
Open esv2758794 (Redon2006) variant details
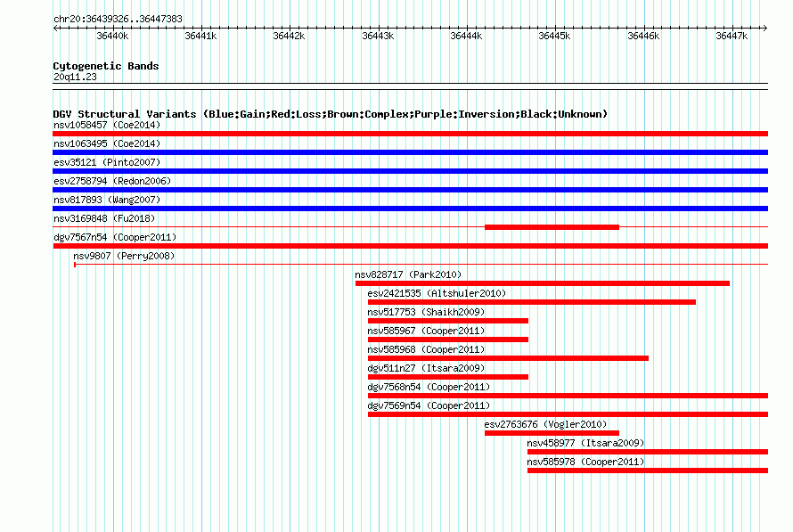[x=112, y=181]
